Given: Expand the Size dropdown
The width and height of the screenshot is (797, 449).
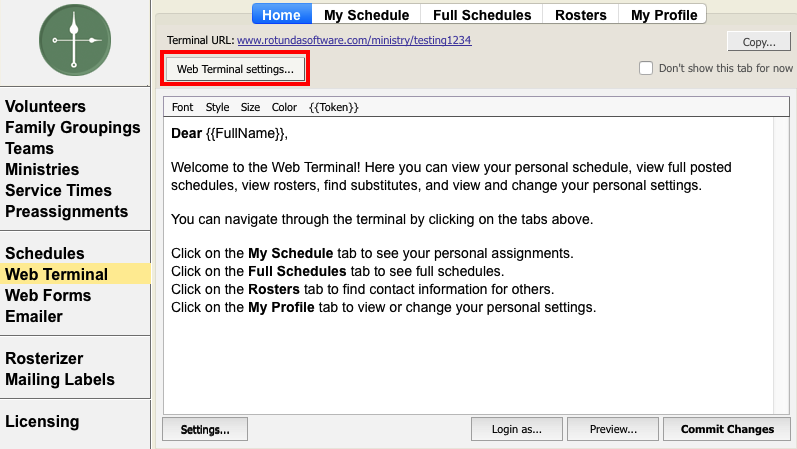Looking at the screenshot, I should coord(250,107).
